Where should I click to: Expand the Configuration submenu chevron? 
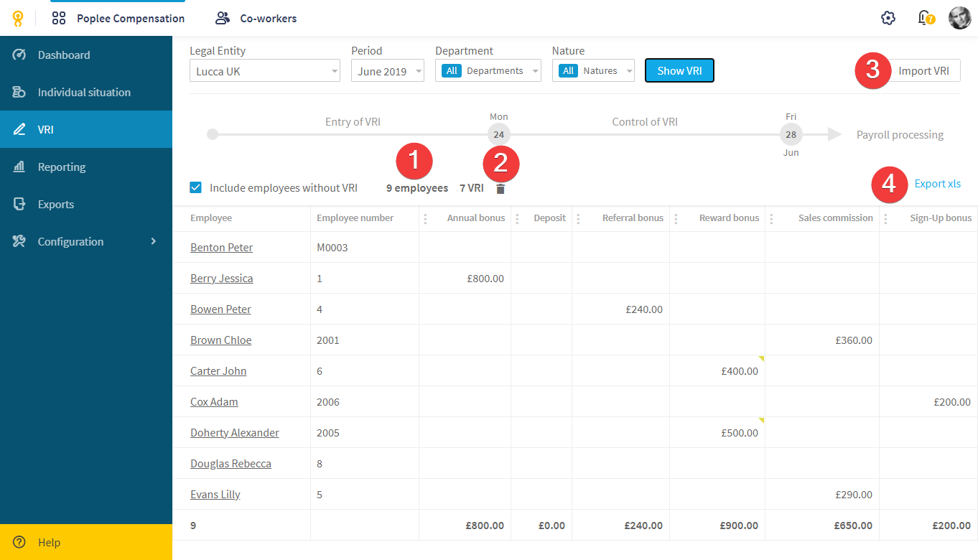click(153, 241)
